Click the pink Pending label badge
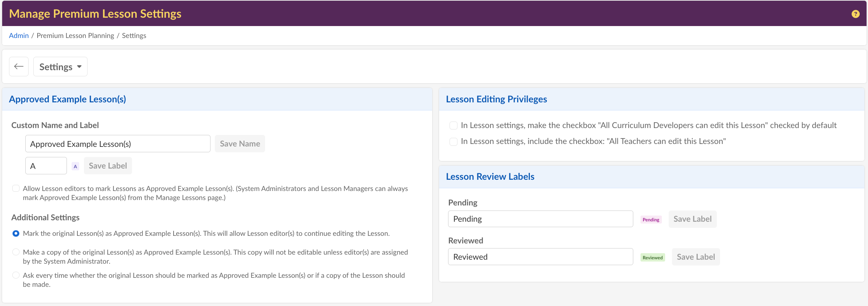Viewport: 868px width, 306px height. pyautogui.click(x=651, y=220)
